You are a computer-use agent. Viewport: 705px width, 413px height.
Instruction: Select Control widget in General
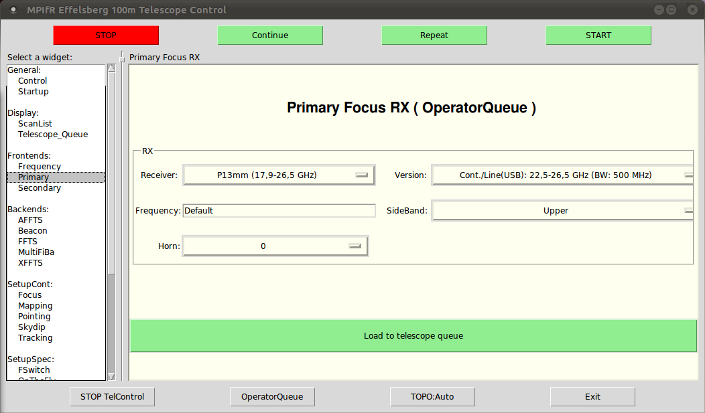pos(32,81)
